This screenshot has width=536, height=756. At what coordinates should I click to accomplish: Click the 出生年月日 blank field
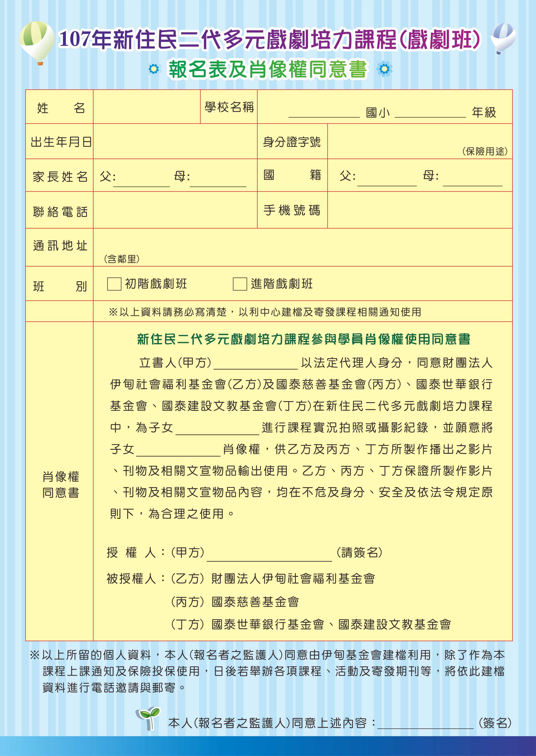click(175, 141)
